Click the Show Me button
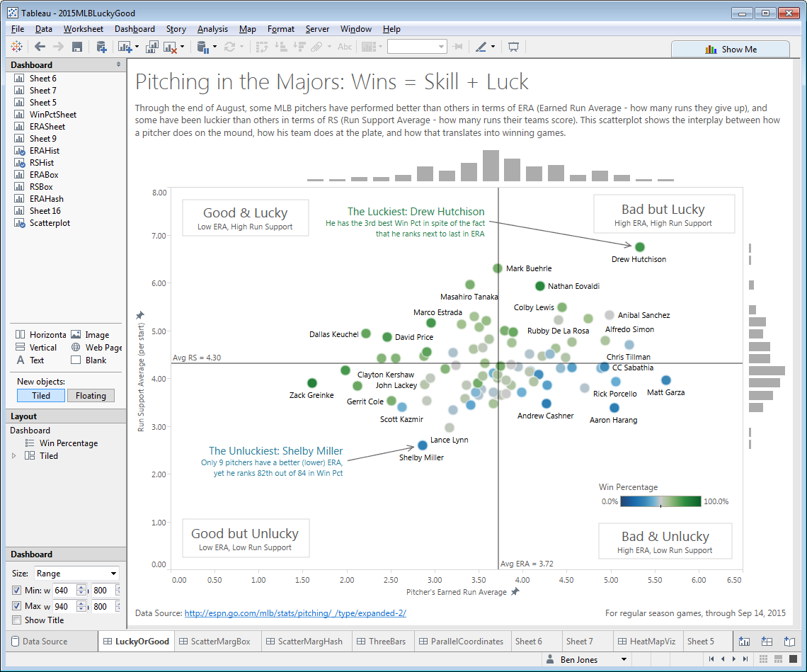807x672 pixels. [731, 49]
